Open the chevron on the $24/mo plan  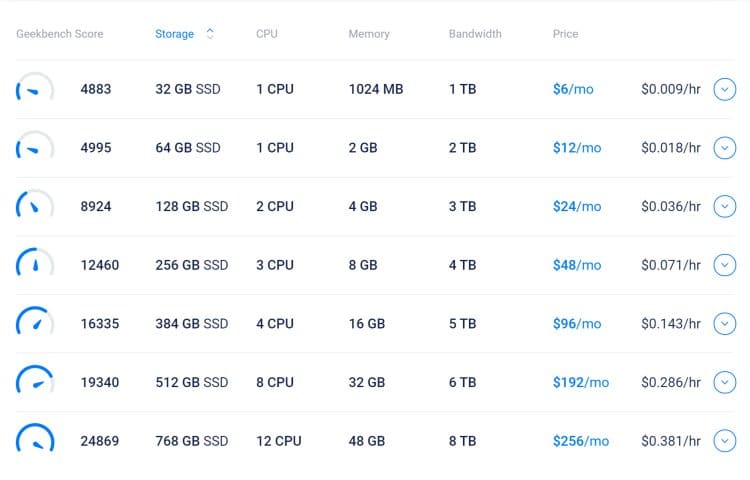(x=725, y=207)
